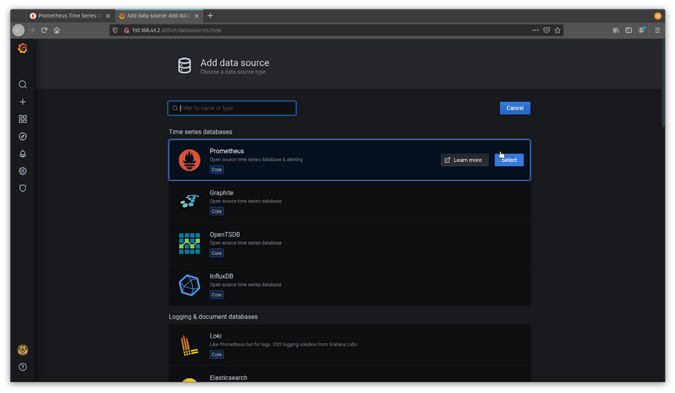The width and height of the screenshot is (675, 393).
Task: Open the Firefox account icon
Action: [x=642, y=30]
